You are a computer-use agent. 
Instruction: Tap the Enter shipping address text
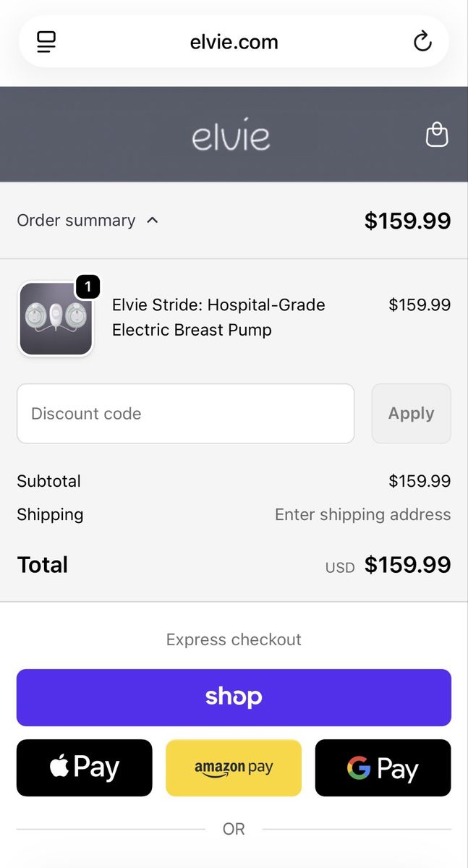362,514
